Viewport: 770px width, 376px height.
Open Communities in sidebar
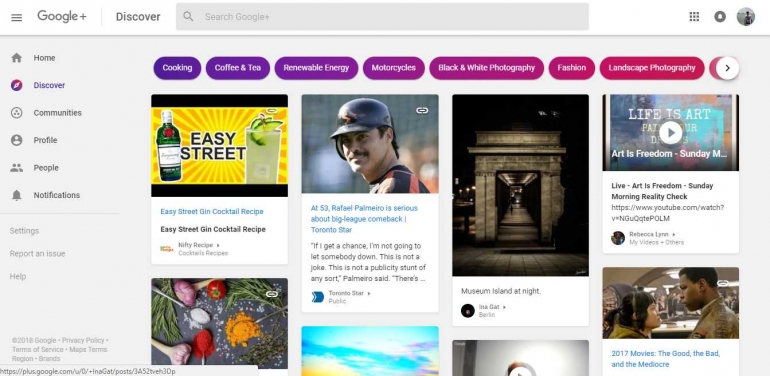click(x=57, y=113)
